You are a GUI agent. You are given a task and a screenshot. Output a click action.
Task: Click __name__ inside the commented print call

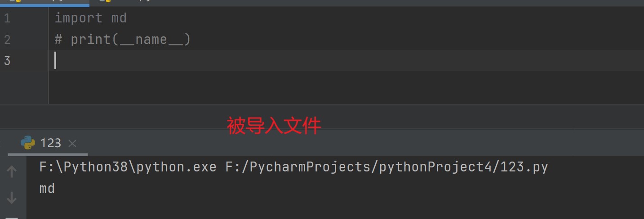pyautogui.click(x=151, y=39)
